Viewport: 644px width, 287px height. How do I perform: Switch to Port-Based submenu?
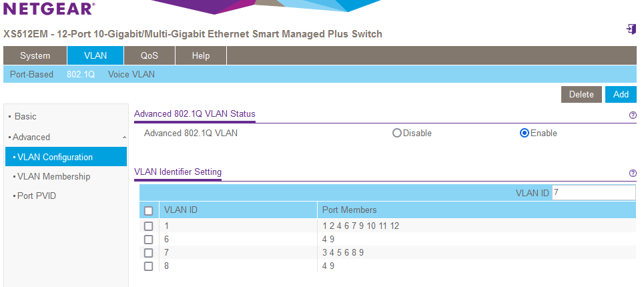[x=31, y=74]
